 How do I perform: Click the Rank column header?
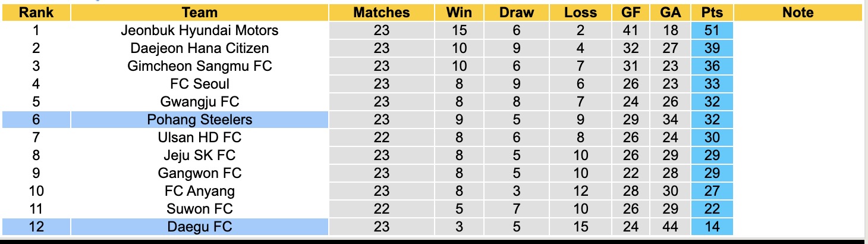click(x=36, y=12)
